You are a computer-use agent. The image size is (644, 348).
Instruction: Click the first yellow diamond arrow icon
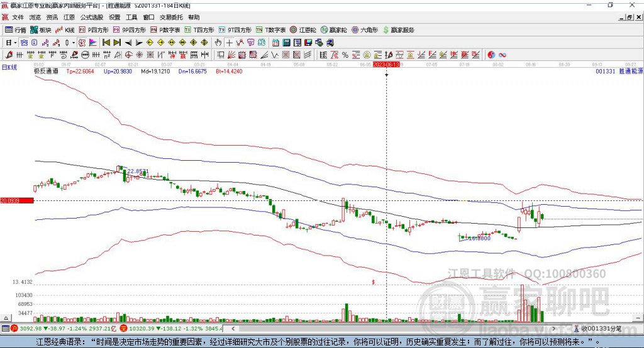[150, 43]
